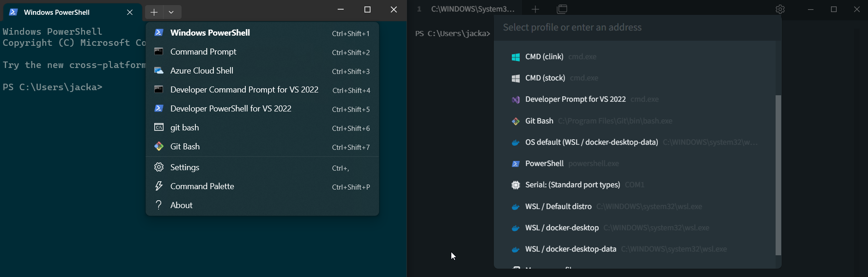
Task: Minimize the Windows Terminal window
Action: pos(340,9)
